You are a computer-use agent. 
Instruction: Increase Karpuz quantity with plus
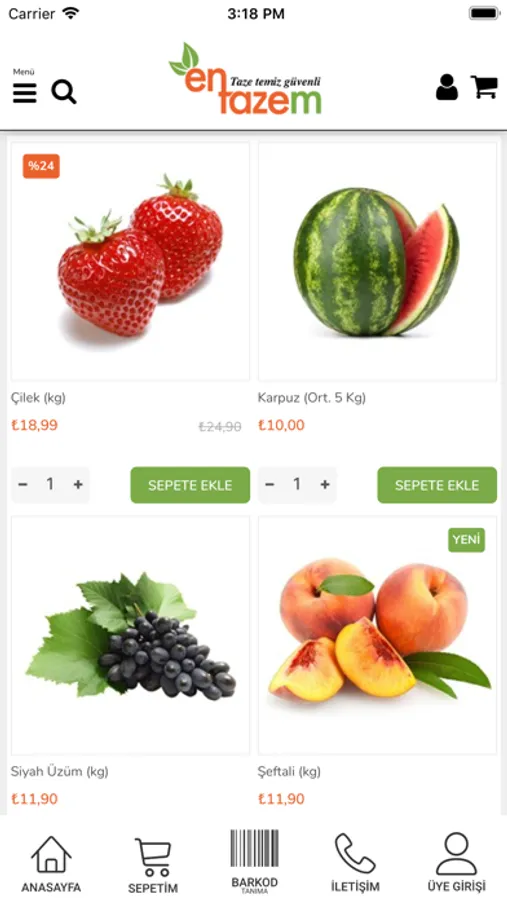pyautogui.click(x=325, y=484)
